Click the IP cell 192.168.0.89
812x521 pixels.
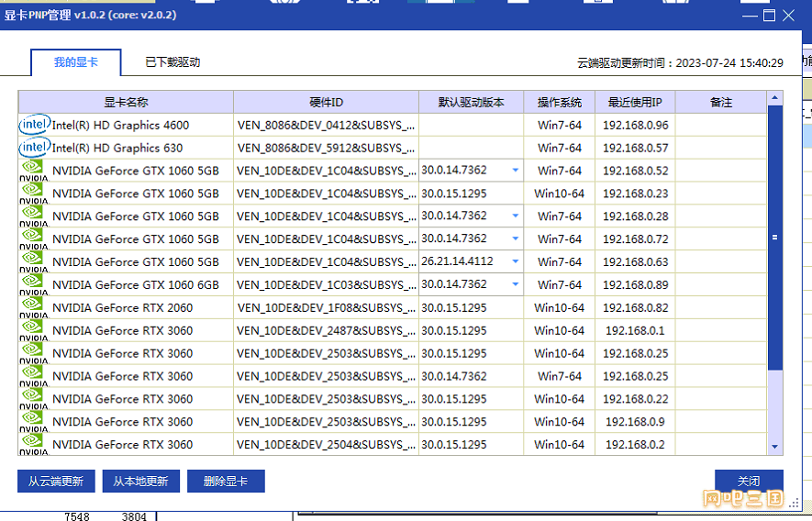point(636,284)
